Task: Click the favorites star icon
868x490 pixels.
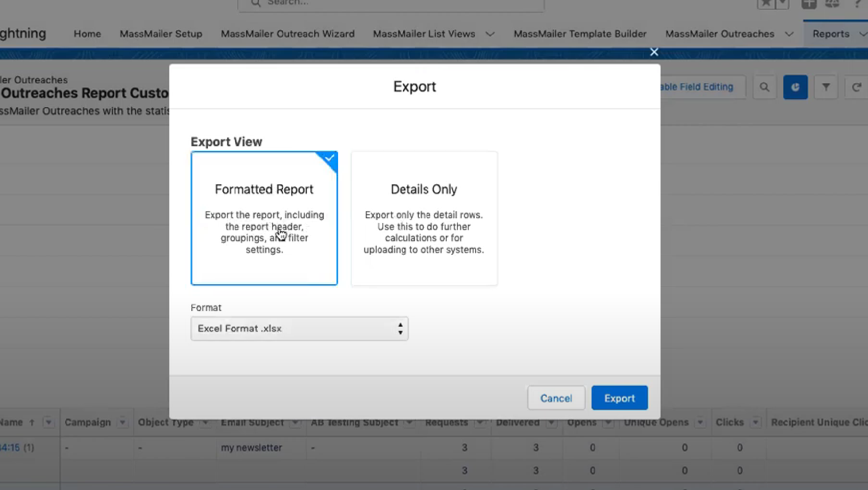Action: click(x=766, y=3)
